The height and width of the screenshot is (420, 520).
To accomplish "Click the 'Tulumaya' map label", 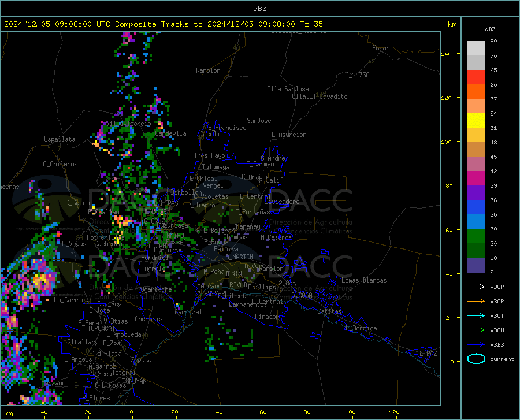I will [216, 167].
